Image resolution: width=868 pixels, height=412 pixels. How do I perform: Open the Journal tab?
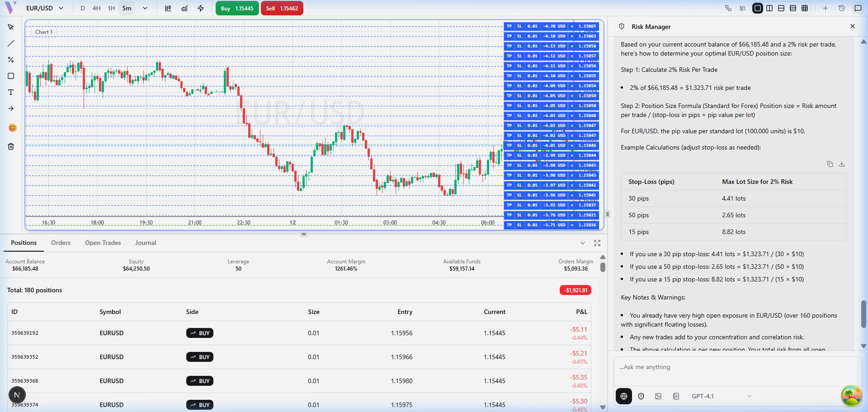coord(145,243)
